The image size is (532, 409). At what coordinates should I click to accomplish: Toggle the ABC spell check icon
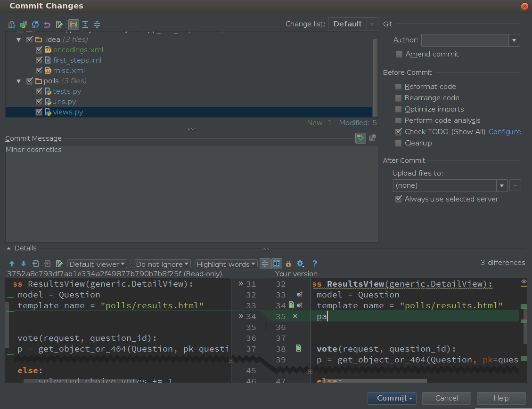point(360,138)
